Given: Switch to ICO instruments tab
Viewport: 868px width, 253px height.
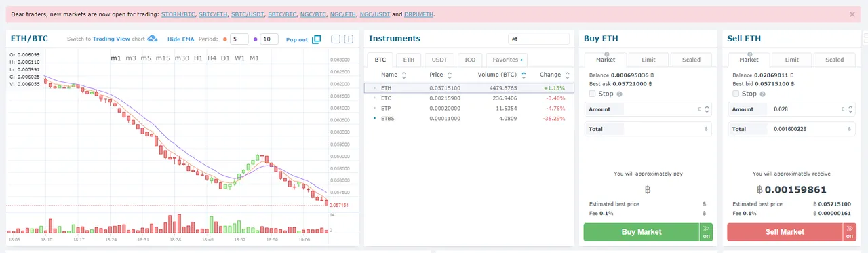Looking at the screenshot, I should coord(470,60).
